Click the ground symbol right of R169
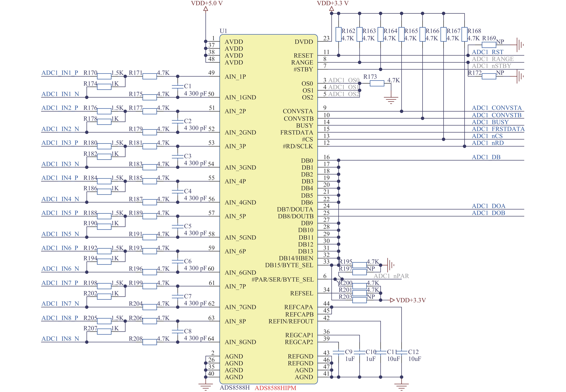The width and height of the screenshot is (566, 392). 519,45
